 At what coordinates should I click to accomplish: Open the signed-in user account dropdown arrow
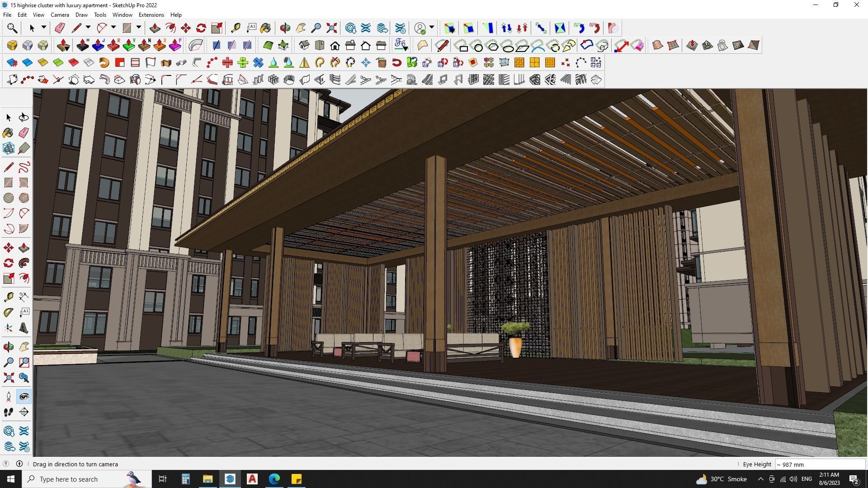pyautogui.click(x=432, y=28)
